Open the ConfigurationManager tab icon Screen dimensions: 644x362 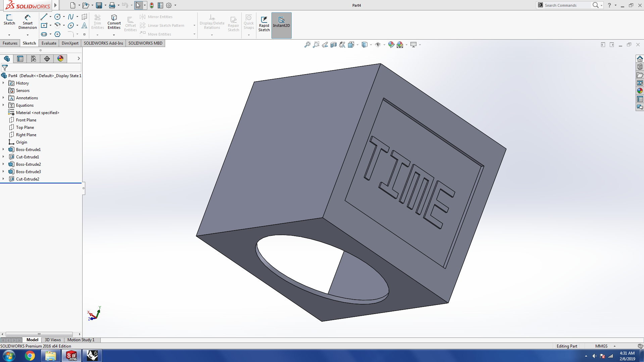(x=34, y=59)
